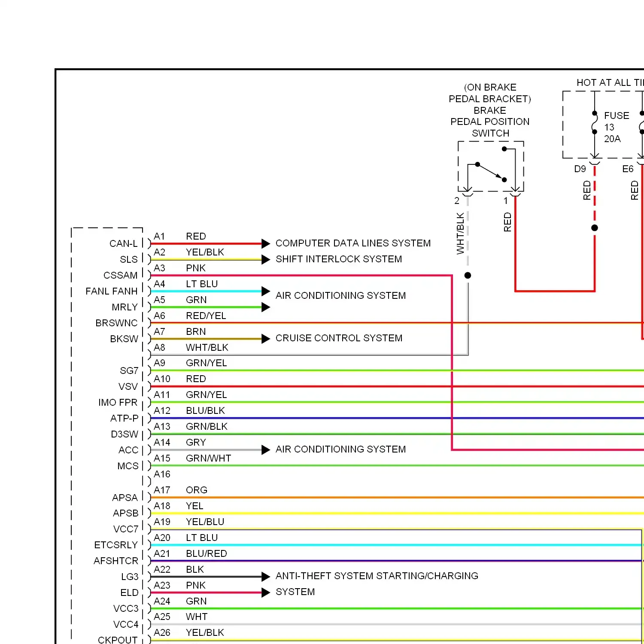644x644 pixels.
Task: Click the ETCSRLY signal name
Action: pyautogui.click(x=116, y=545)
